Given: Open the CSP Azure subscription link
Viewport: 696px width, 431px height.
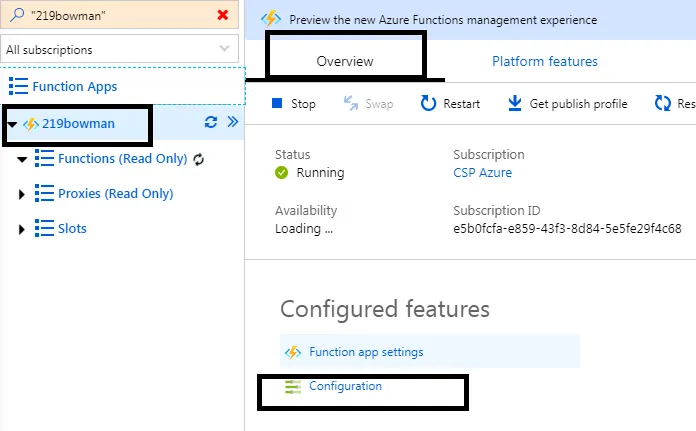Looking at the screenshot, I should point(482,173).
